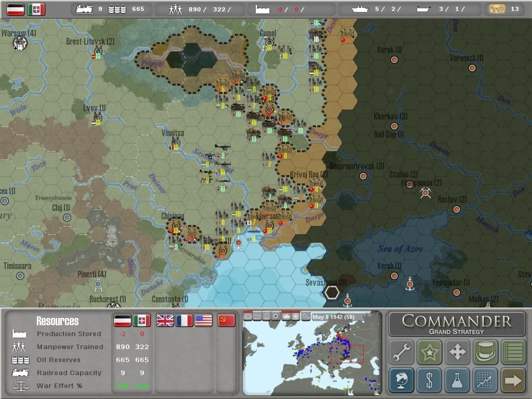Image resolution: width=532 pixels, height=399 pixels.
Task: Select Germany flag in Resources panel
Action: [122, 320]
